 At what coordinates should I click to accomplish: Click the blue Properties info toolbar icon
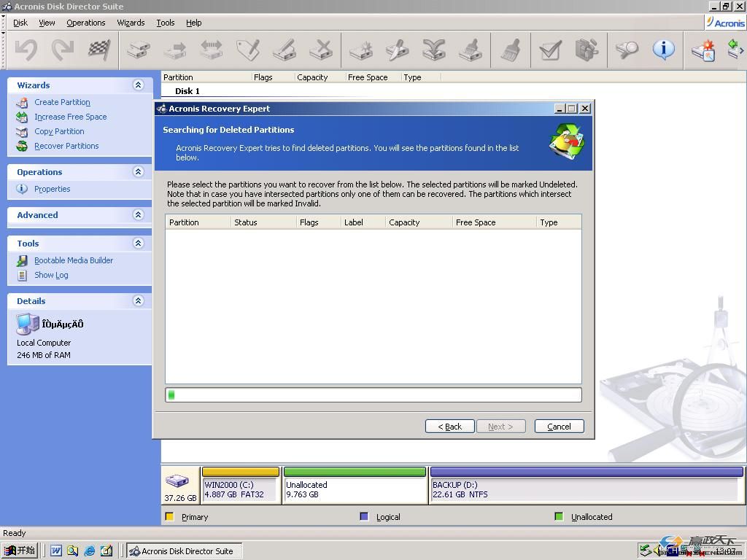click(664, 49)
